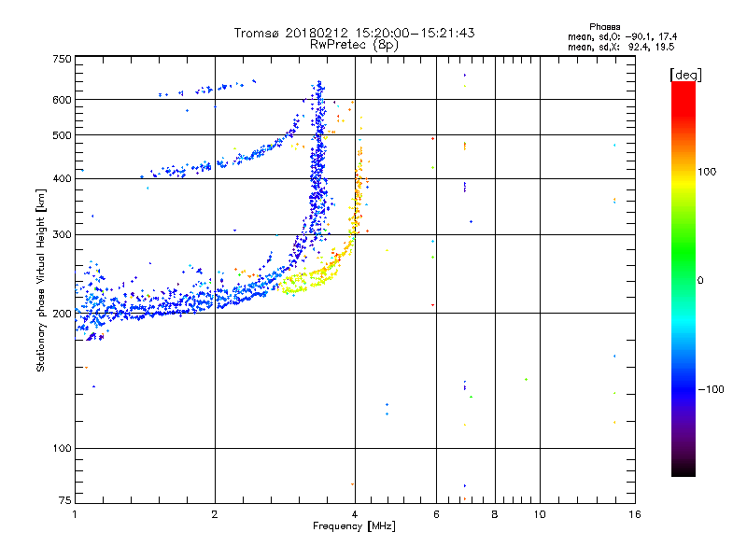Click the 'Phases' header text

[x=604, y=27]
